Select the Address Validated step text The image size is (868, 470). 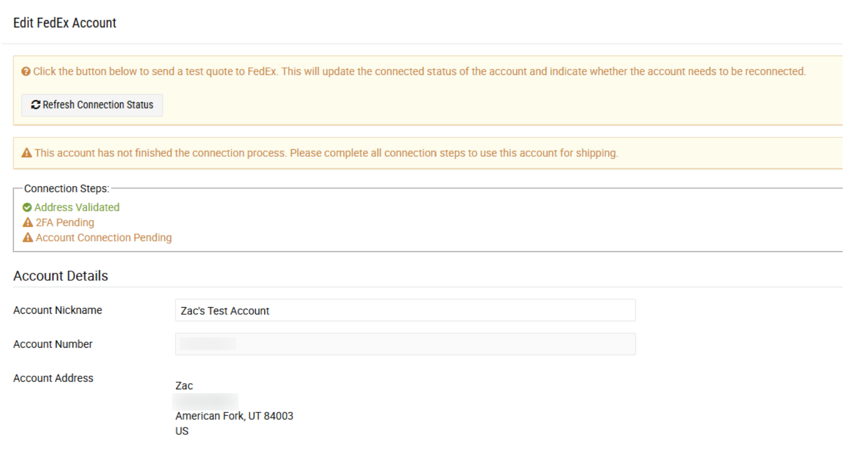pos(77,208)
